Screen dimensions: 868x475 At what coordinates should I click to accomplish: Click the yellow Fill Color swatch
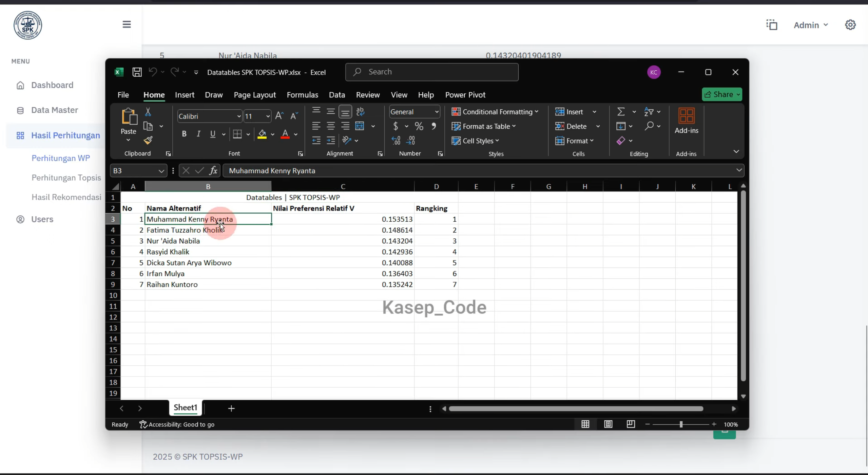[262, 134]
